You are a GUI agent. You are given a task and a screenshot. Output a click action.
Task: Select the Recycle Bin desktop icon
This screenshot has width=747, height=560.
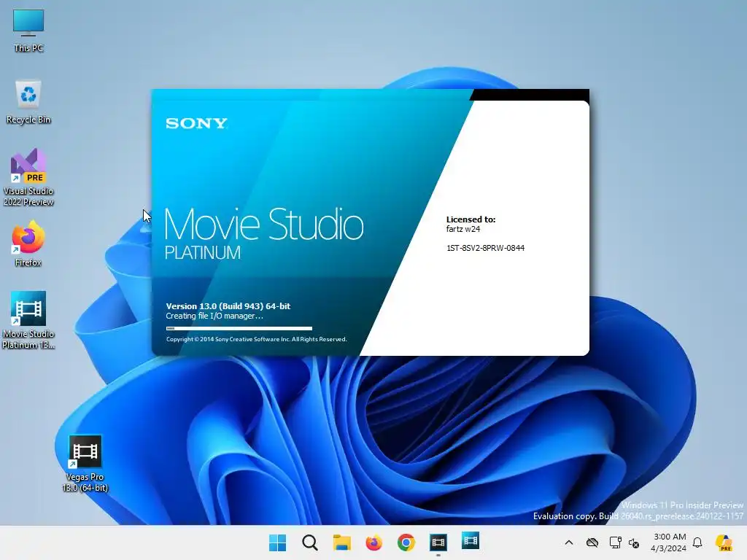(28, 102)
